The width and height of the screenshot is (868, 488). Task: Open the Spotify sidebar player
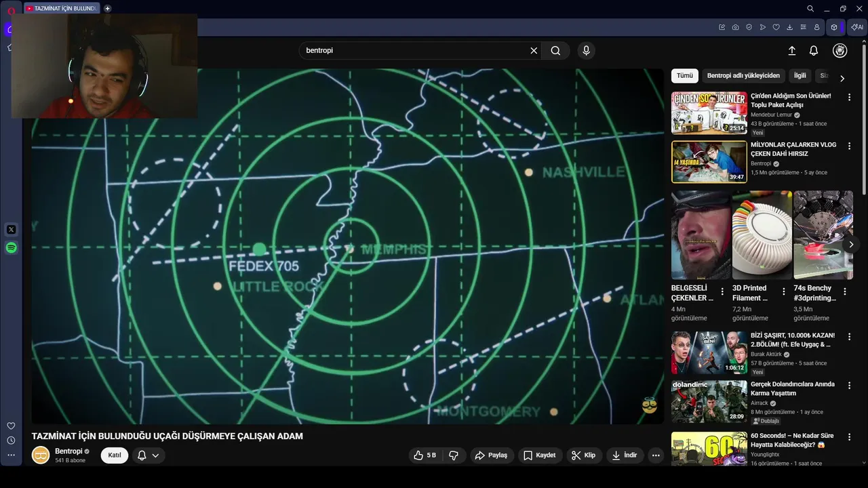(x=11, y=248)
